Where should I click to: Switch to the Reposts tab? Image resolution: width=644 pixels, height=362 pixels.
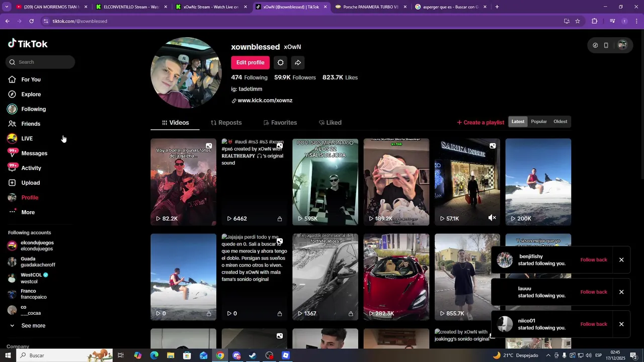tap(226, 123)
